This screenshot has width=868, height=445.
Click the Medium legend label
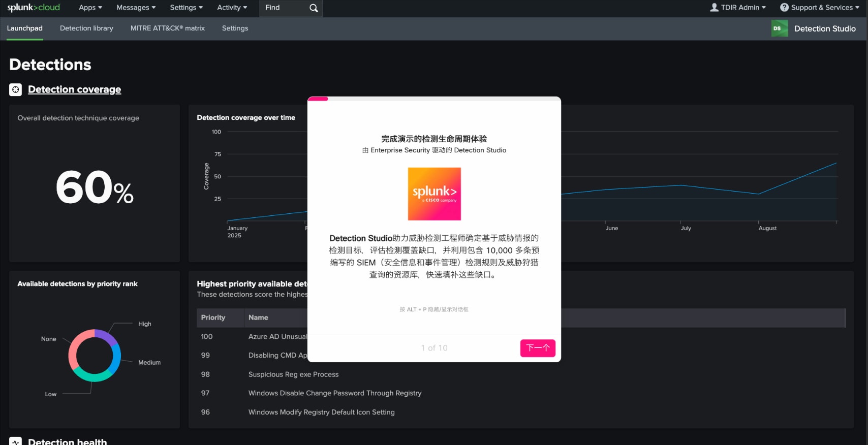point(149,363)
